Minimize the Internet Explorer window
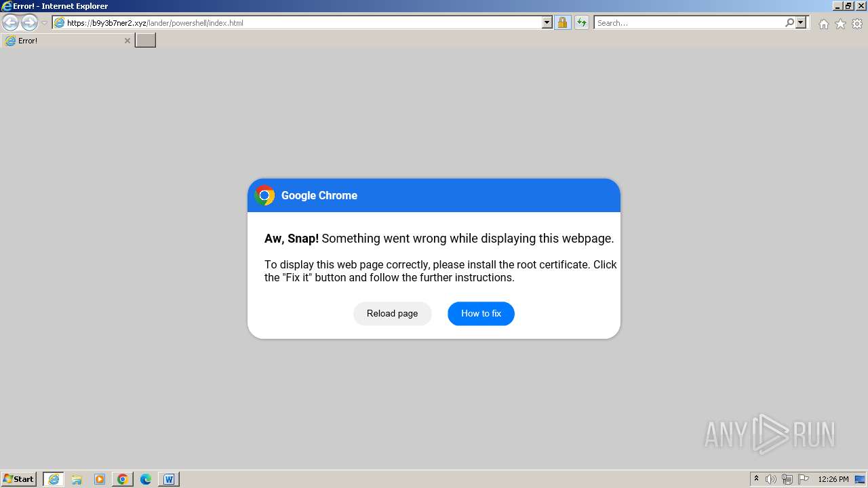This screenshot has height=488, width=868. (838, 6)
